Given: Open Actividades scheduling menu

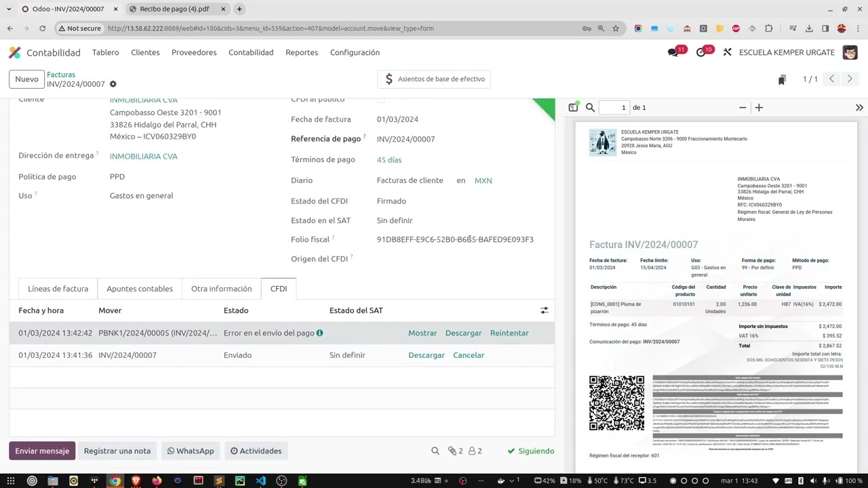Looking at the screenshot, I should 256,451.
